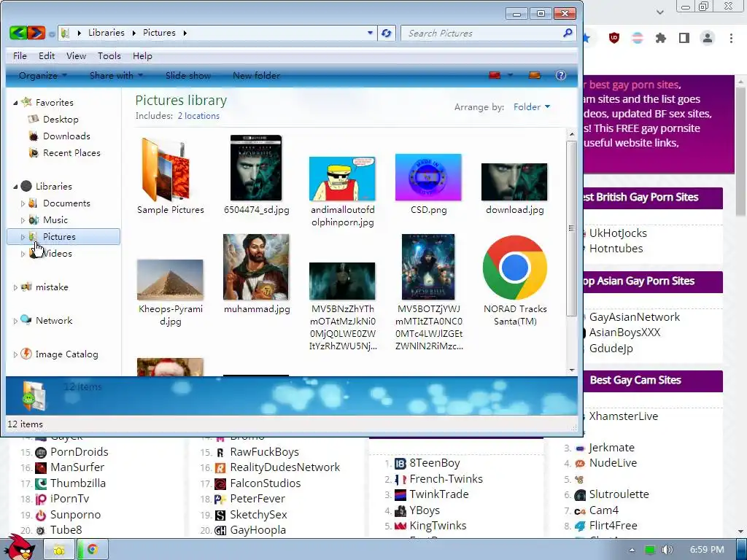Select the CSD.png thumbnail

pyautogui.click(x=428, y=177)
